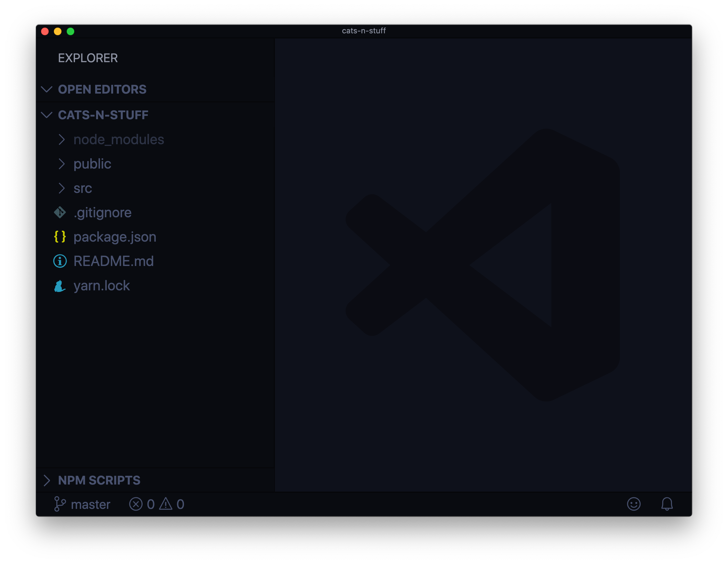This screenshot has width=728, height=564.
Task: Open the package.json file
Action: pos(115,237)
